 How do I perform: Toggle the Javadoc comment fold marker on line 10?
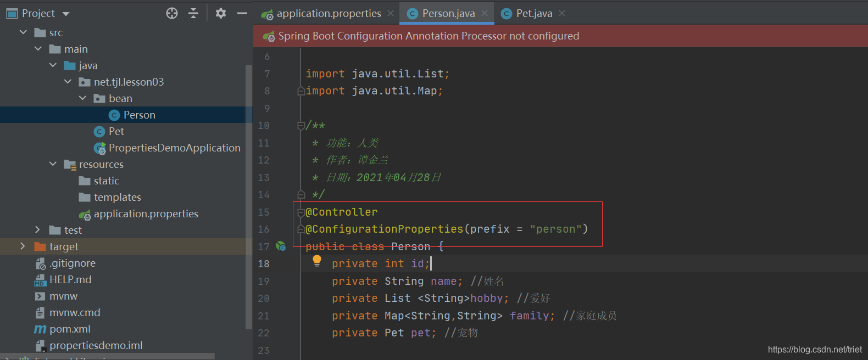click(x=301, y=126)
